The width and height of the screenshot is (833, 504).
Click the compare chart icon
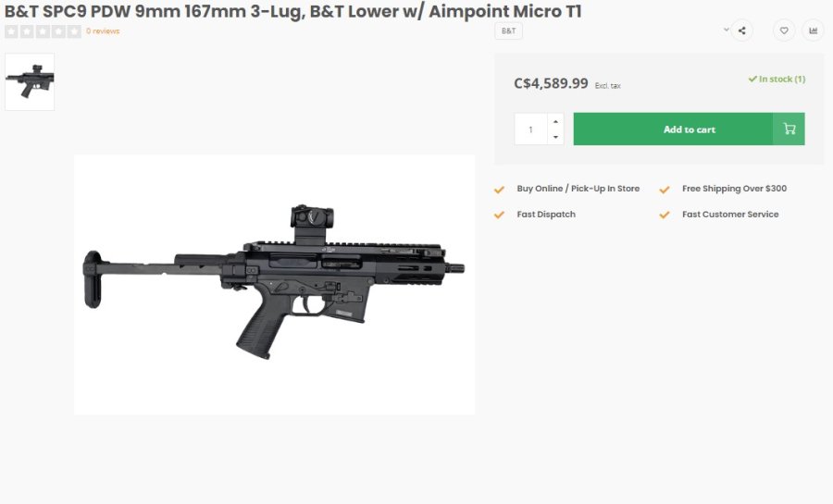(x=813, y=31)
